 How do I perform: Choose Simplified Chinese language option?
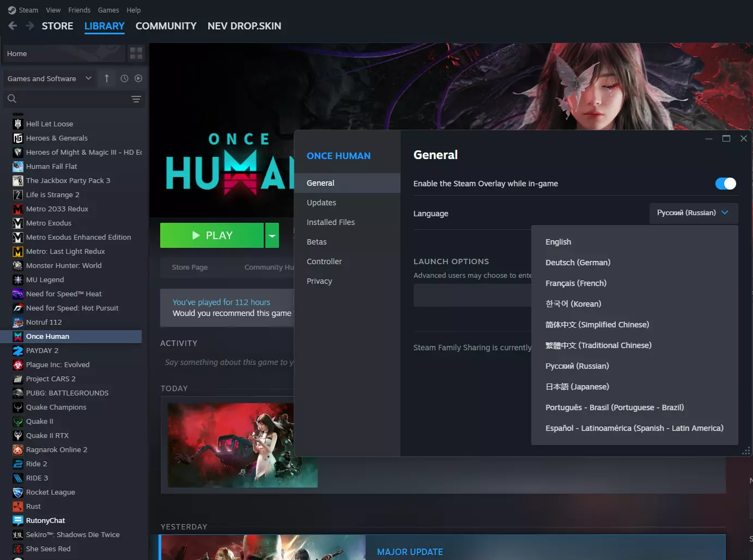pyautogui.click(x=597, y=325)
